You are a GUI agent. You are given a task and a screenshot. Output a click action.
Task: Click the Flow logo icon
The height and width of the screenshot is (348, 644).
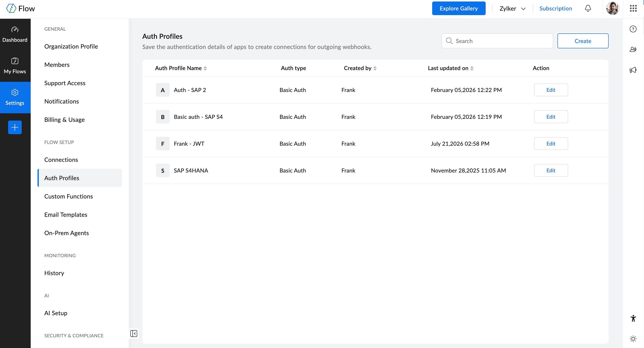11,8
